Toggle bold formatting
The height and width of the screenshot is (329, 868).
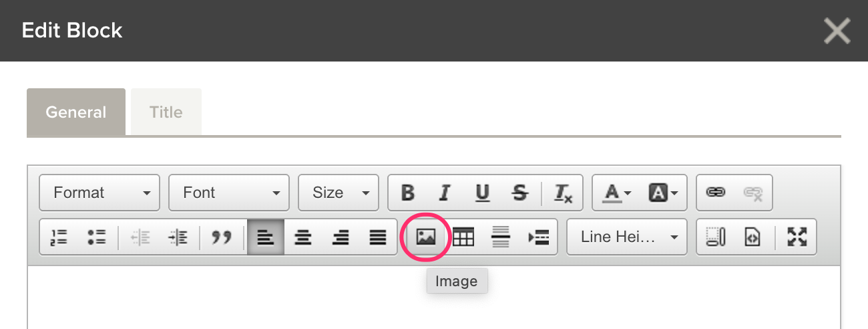click(x=407, y=193)
